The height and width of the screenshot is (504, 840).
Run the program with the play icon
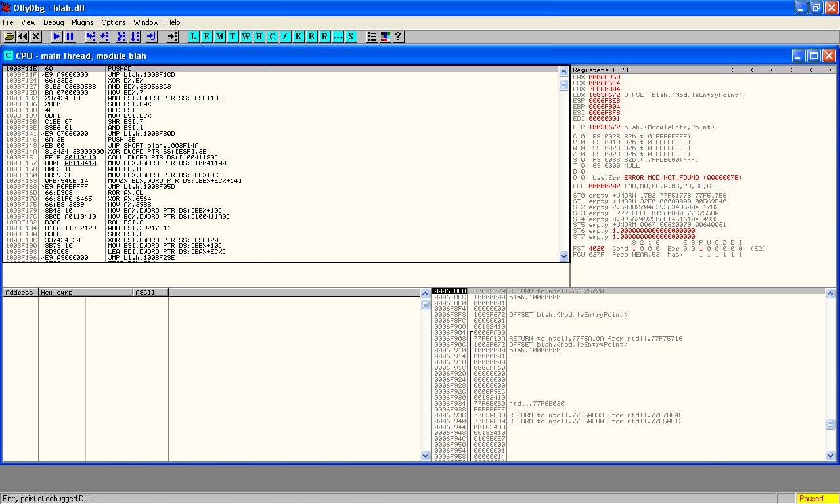(x=57, y=37)
